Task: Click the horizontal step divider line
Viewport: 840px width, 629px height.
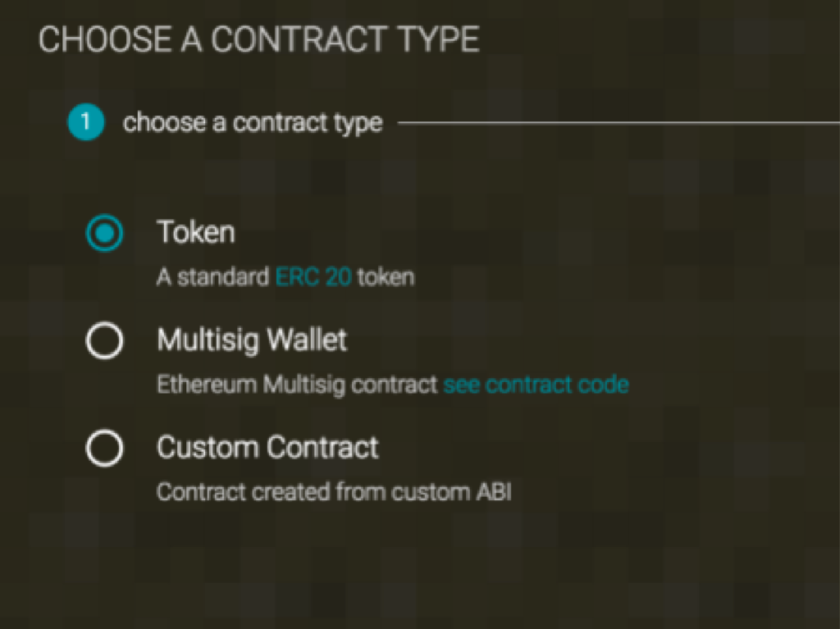Action: click(615, 123)
